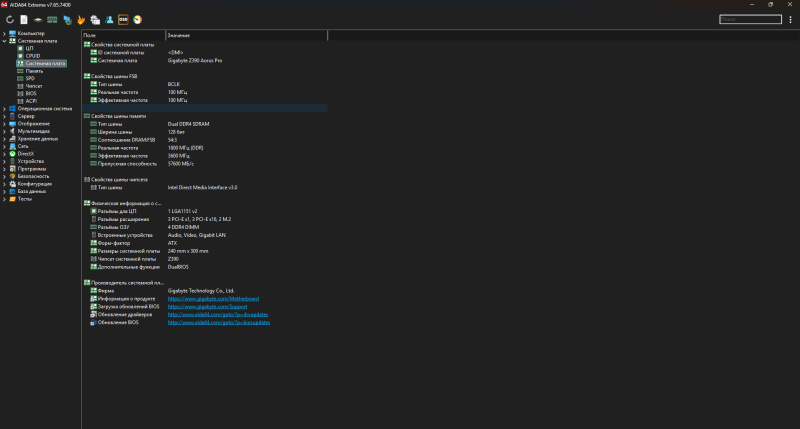The height and width of the screenshot is (429, 800).
Task: Expand the Компьютер tree node
Action: [x=4, y=34]
